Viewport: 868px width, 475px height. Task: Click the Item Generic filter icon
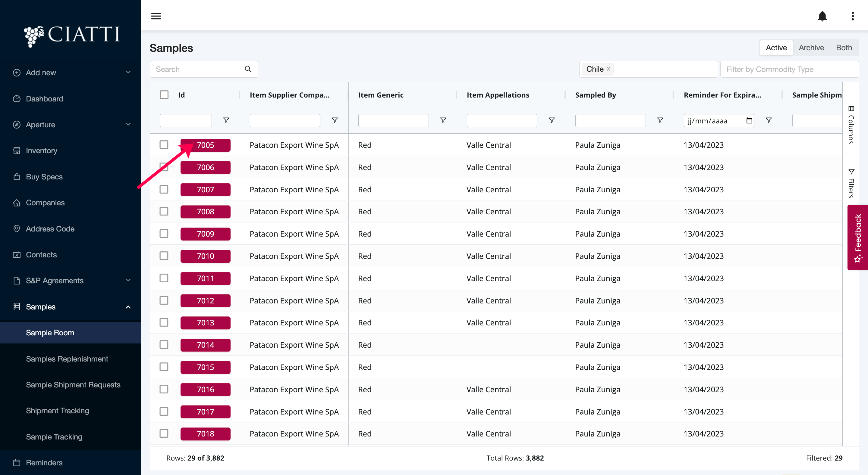(443, 120)
